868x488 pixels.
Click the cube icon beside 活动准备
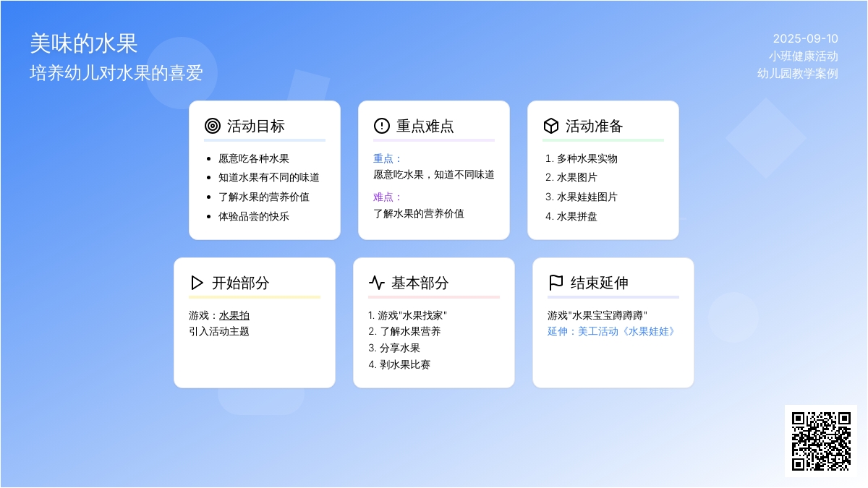(550, 126)
